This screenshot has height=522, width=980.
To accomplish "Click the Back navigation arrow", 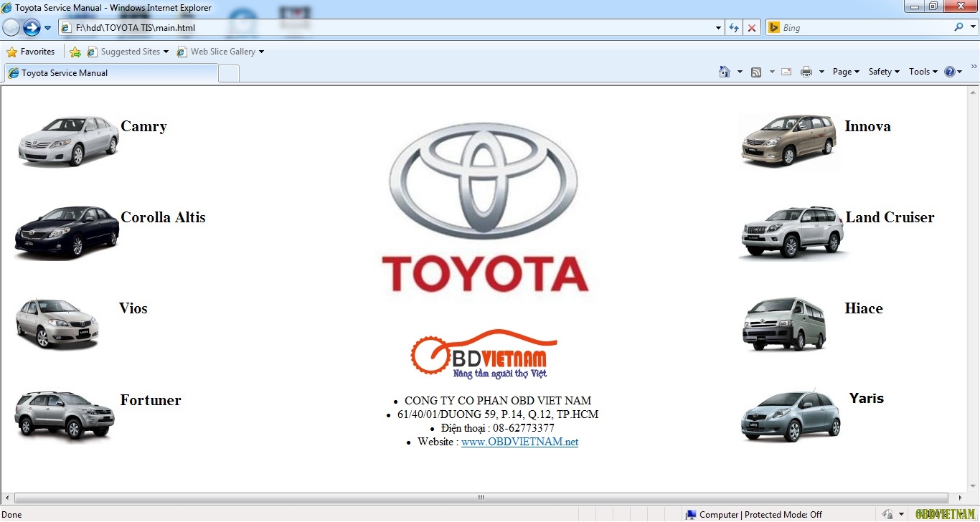I will tap(11, 28).
